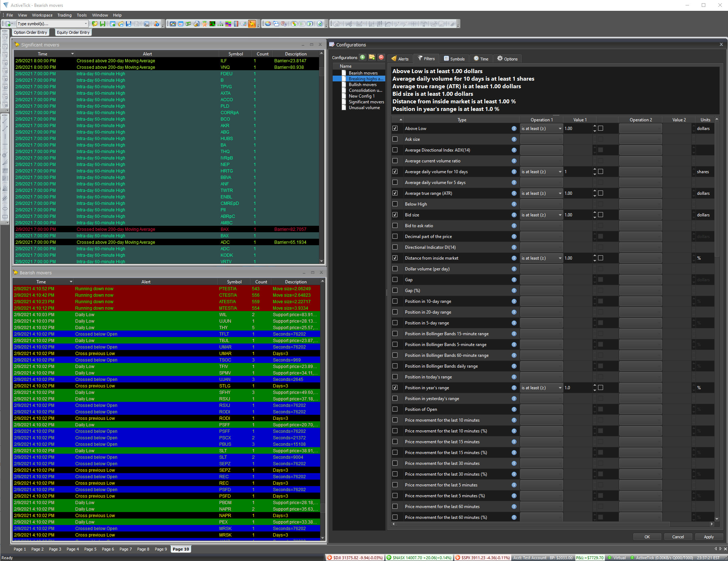The image size is (728, 561).
Task: Switch to the Symbols tab
Action: (454, 59)
